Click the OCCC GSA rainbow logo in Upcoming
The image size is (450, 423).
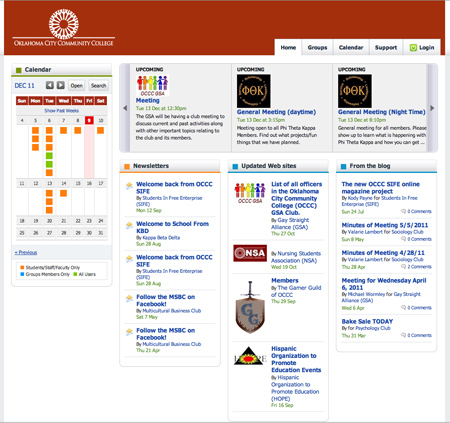coord(153,85)
